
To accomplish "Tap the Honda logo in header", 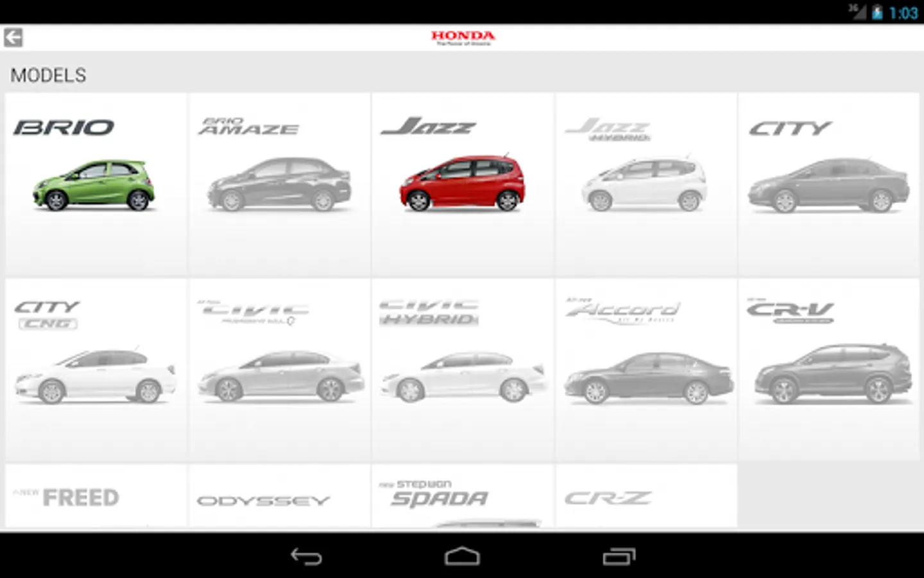I will [463, 38].
